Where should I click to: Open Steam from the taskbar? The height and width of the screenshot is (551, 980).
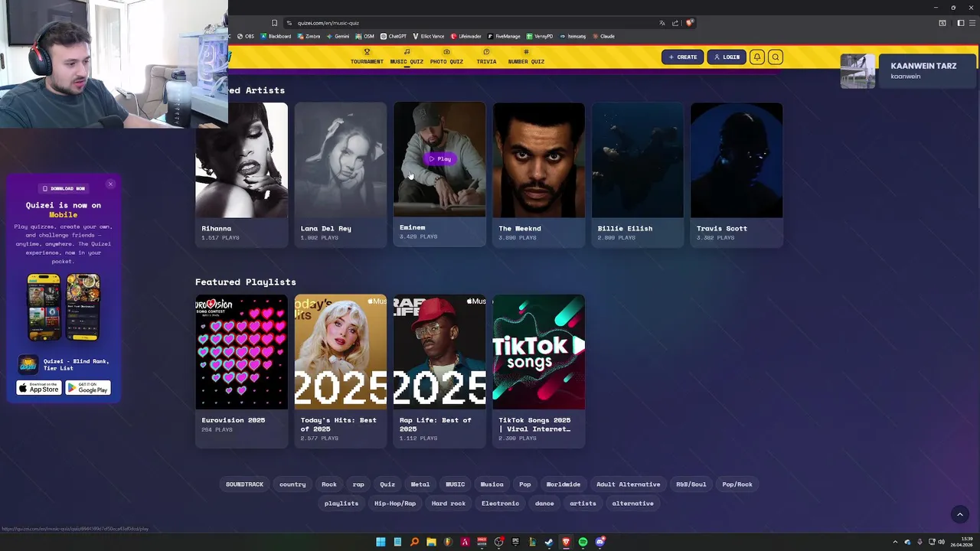549,542
